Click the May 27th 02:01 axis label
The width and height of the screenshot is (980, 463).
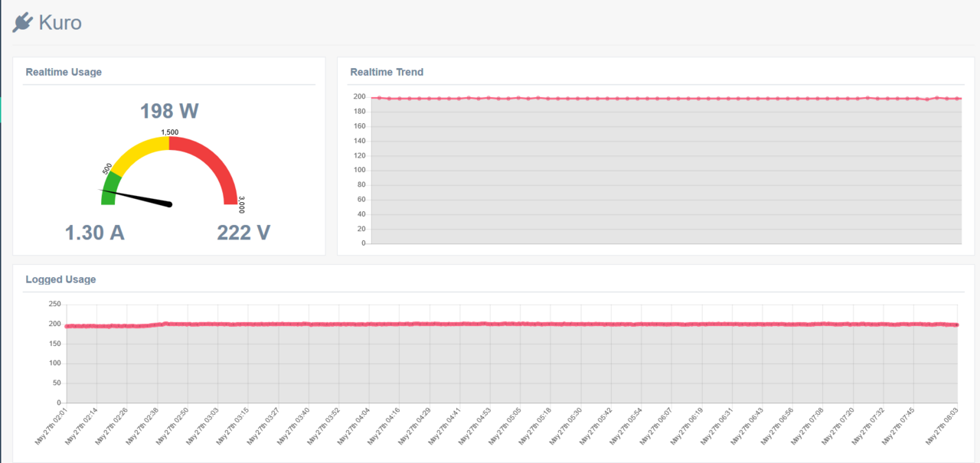pyautogui.click(x=52, y=426)
